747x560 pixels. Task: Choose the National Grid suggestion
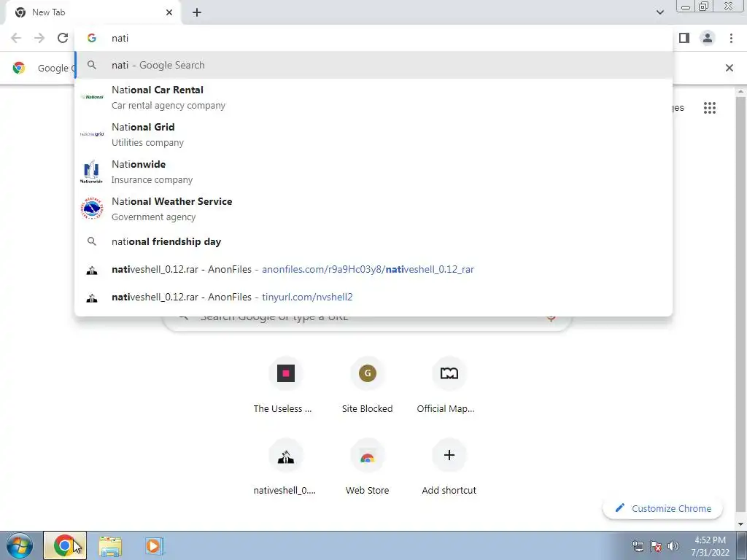tap(373, 134)
